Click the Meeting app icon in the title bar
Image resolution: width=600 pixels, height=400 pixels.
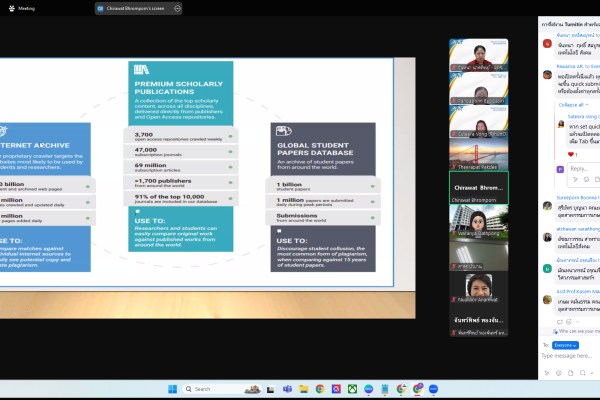point(11,8)
